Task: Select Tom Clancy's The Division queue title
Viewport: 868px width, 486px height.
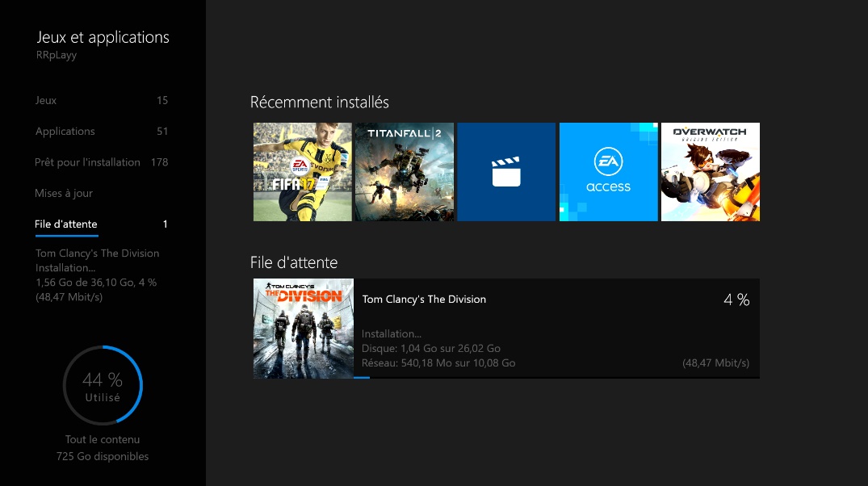Action: [x=424, y=299]
